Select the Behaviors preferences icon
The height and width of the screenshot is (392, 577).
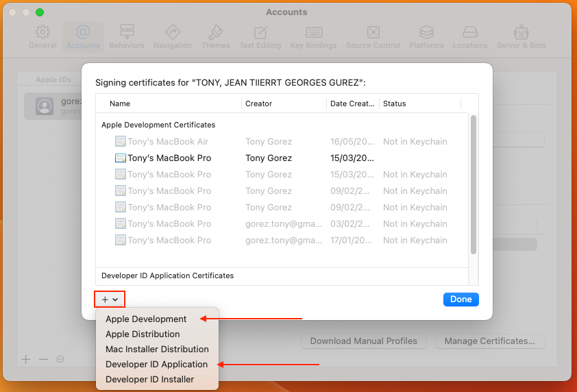tap(126, 32)
